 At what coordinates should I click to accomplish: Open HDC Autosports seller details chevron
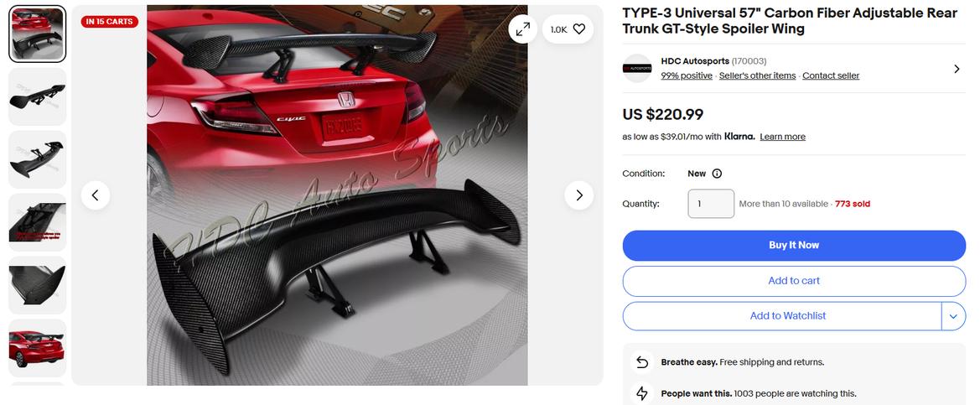(x=957, y=69)
